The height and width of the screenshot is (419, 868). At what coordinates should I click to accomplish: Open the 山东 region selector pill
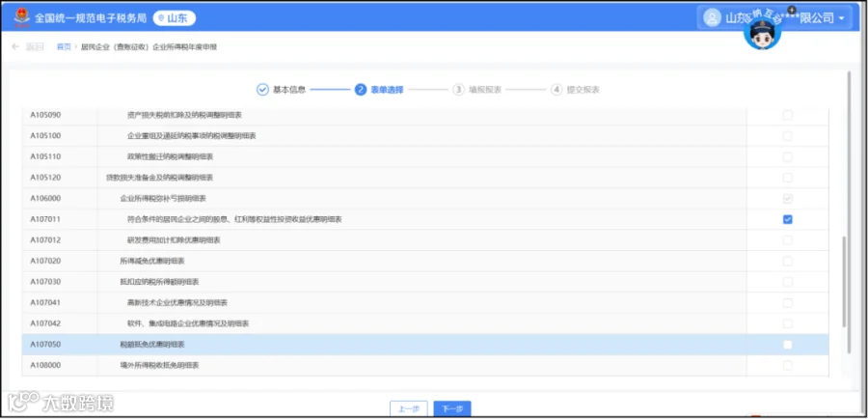click(174, 18)
